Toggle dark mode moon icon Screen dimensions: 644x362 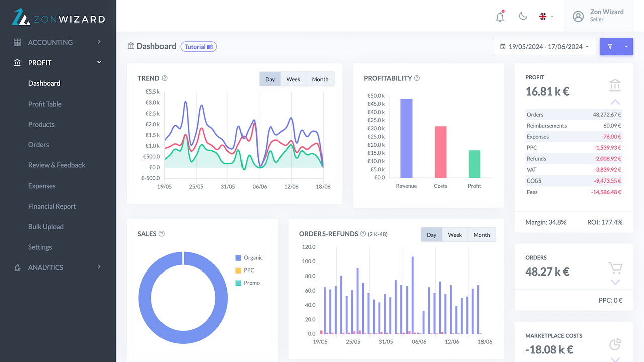(x=523, y=16)
